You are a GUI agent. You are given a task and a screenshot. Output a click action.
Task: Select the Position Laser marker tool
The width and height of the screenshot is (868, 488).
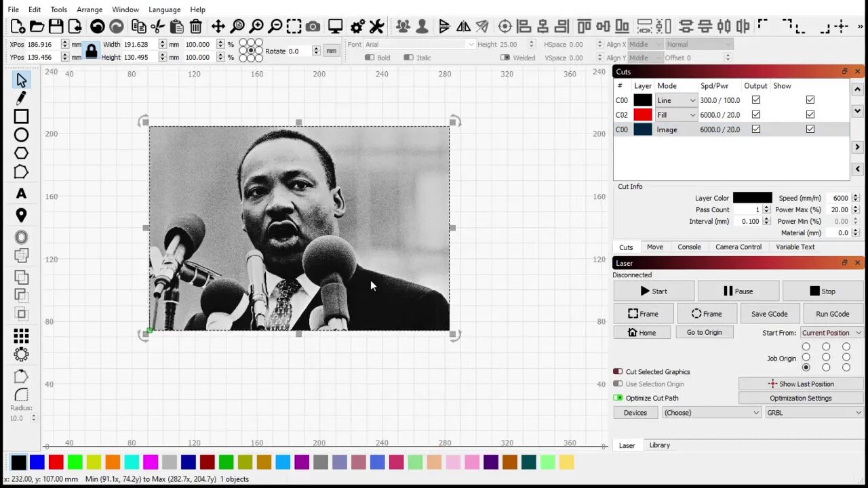coord(21,216)
